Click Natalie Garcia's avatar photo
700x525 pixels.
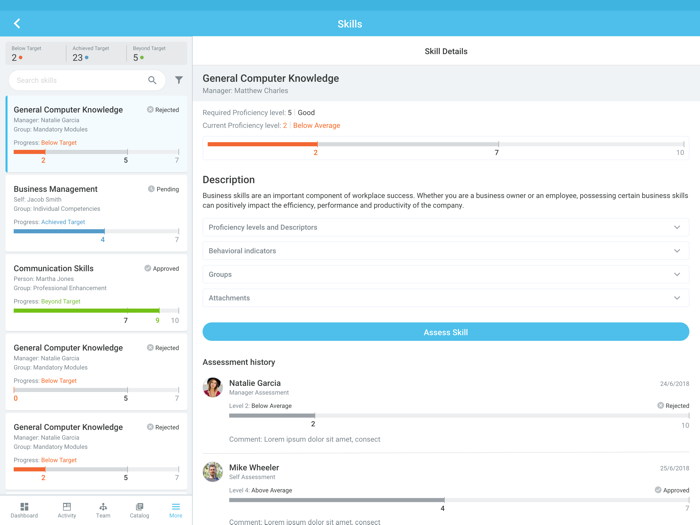point(212,387)
